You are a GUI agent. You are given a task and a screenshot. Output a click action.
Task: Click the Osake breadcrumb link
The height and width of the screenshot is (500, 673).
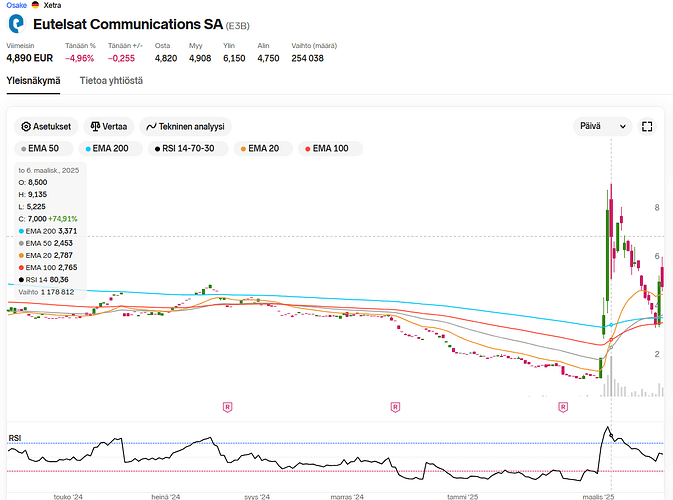pos(17,5)
